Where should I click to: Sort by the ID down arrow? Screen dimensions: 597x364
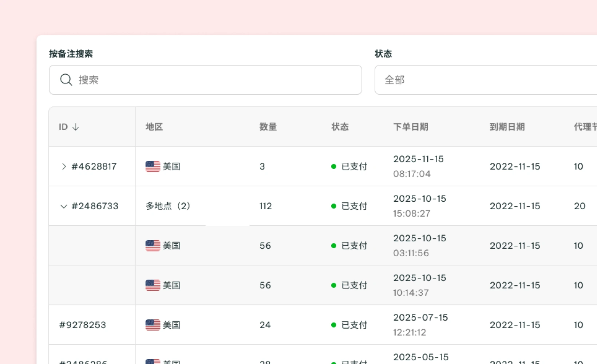point(75,127)
